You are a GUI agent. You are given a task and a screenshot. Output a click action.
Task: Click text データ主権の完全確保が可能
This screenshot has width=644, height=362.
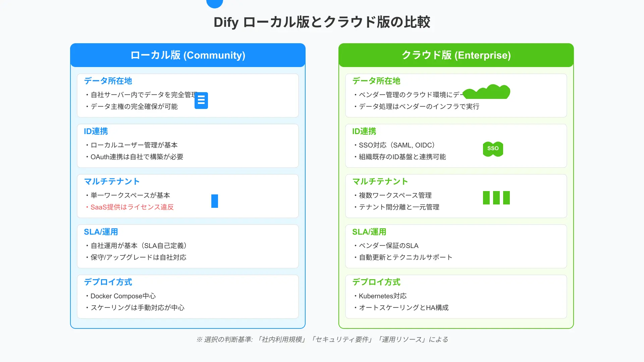click(x=131, y=107)
